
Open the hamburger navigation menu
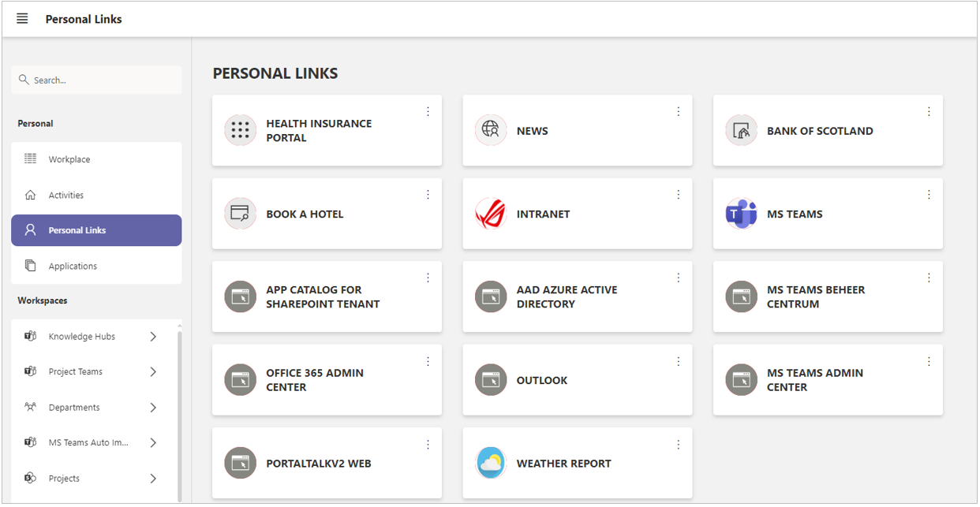click(22, 19)
